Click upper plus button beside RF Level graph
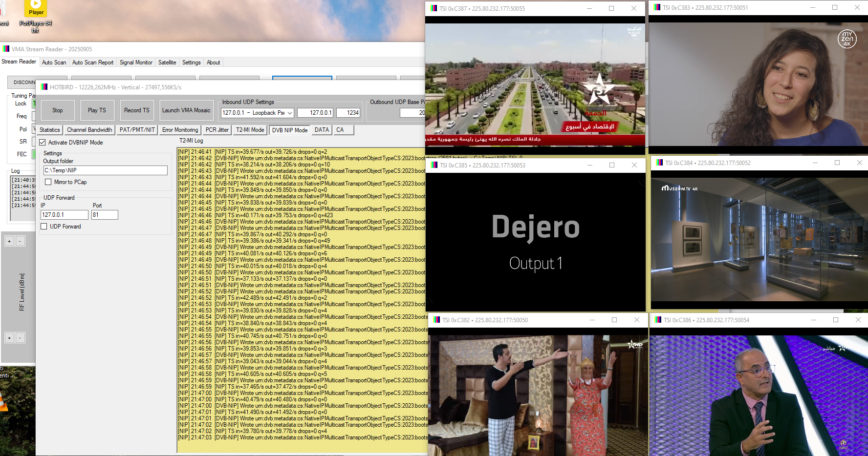Image resolution: width=868 pixels, height=456 pixels. 9,241
